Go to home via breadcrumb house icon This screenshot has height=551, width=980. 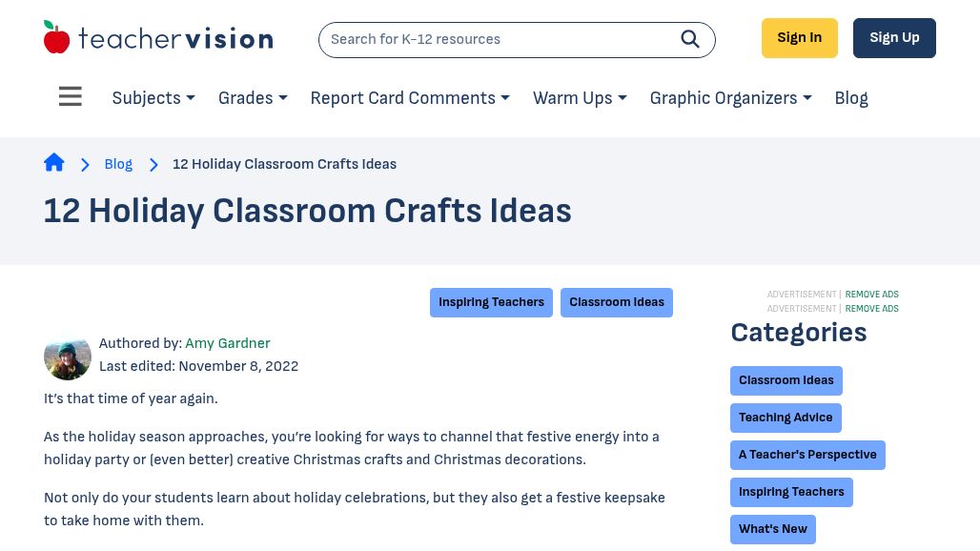pyautogui.click(x=54, y=163)
